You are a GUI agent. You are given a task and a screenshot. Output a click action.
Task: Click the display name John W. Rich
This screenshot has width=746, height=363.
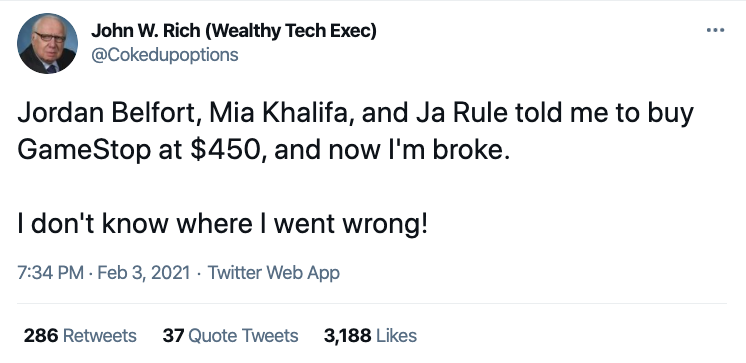pyautogui.click(x=147, y=31)
